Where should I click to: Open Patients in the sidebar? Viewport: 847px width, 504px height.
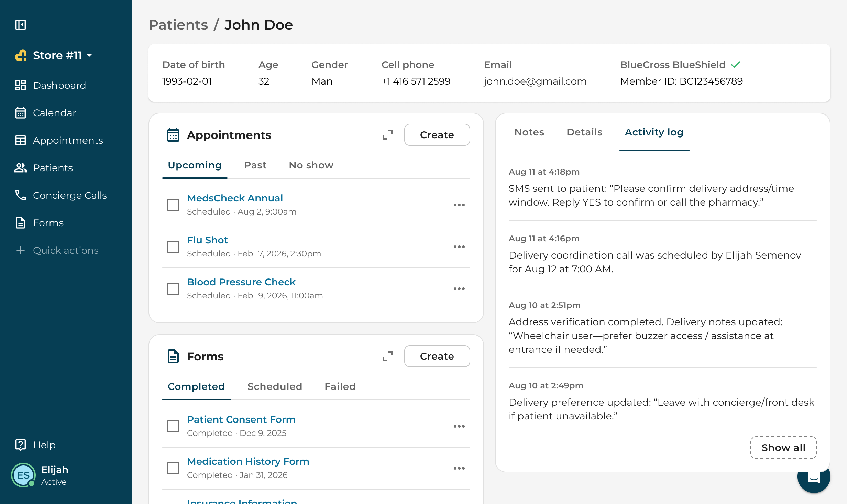click(x=44, y=168)
